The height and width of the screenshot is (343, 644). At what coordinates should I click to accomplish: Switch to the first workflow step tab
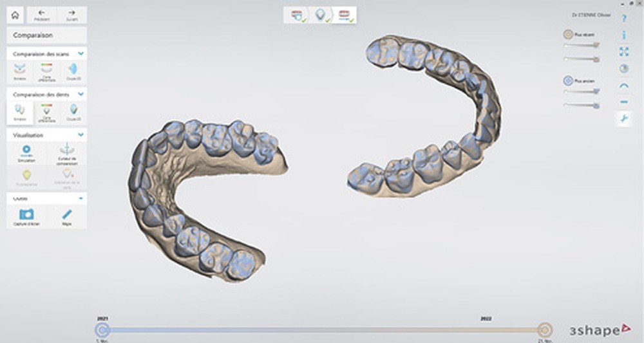tap(298, 15)
